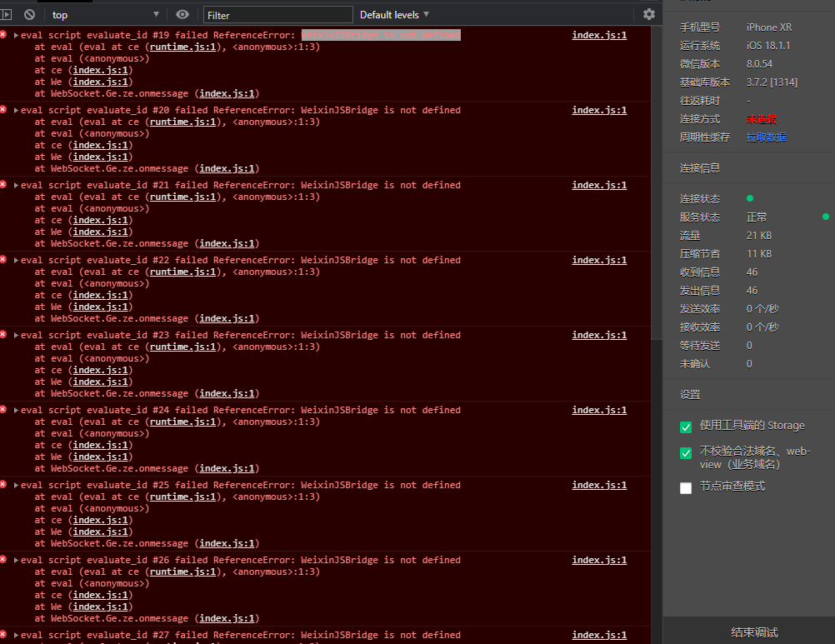Select the iPhone XR model value

point(769,27)
